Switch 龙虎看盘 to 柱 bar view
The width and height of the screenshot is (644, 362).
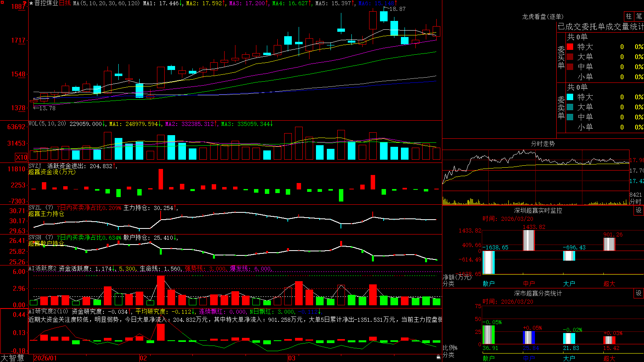629,16
